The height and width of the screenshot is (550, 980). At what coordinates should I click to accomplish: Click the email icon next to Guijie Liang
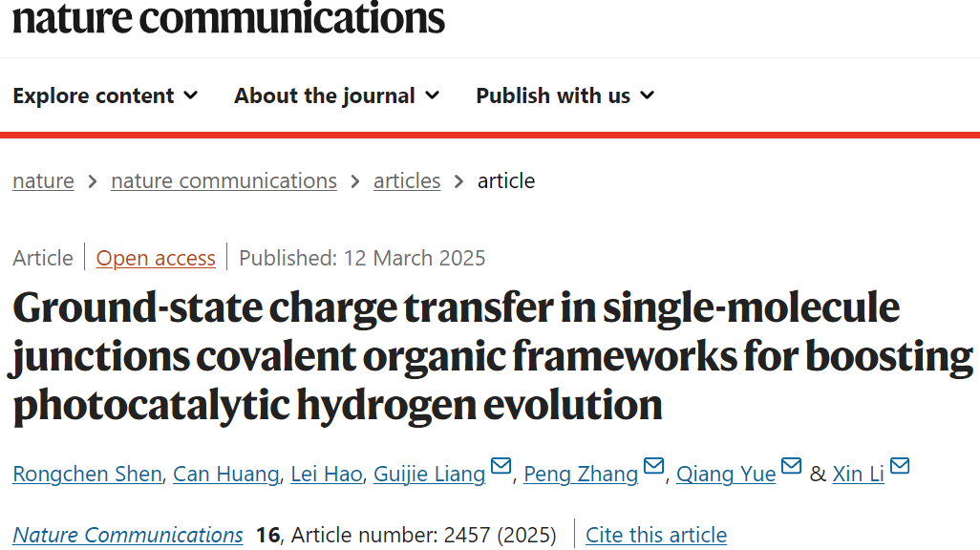[x=501, y=466]
